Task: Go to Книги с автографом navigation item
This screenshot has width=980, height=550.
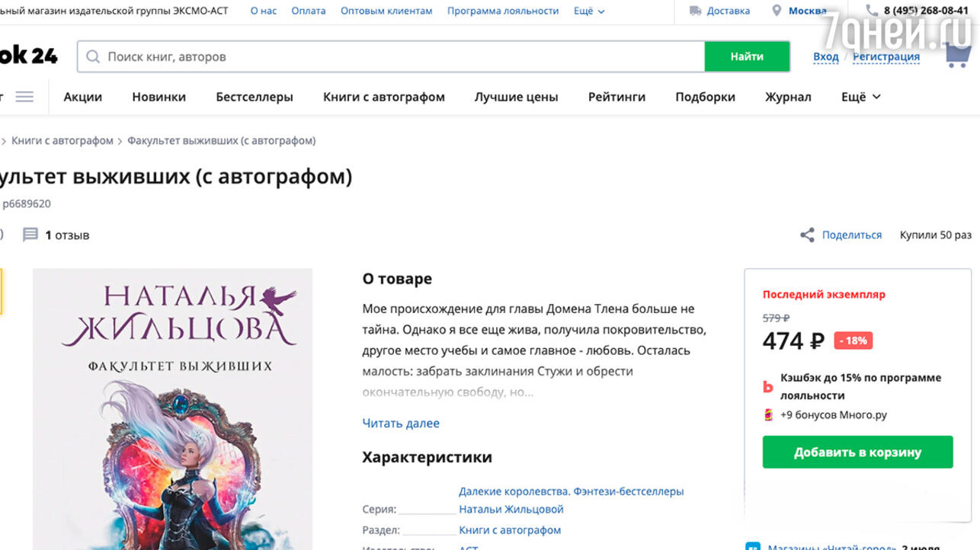Action: (384, 97)
